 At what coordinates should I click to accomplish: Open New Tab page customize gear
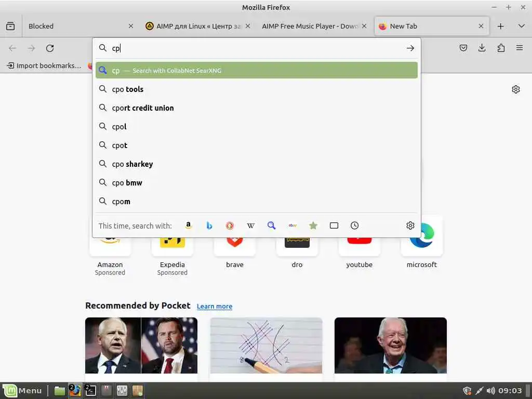pos(516,89)
